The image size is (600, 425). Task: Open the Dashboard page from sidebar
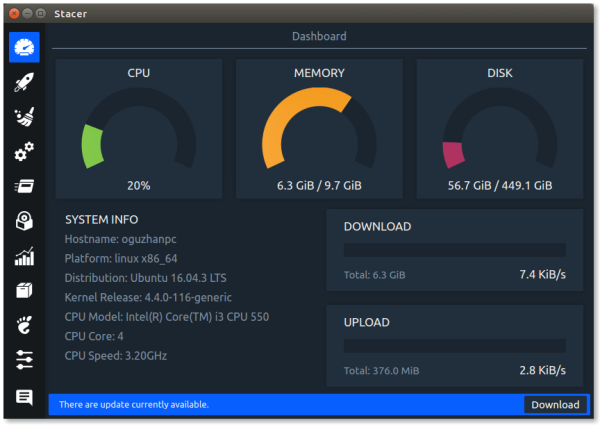coord(24,47)
